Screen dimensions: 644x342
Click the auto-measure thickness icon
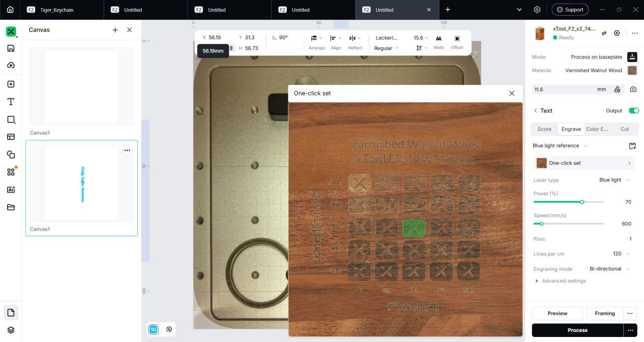pos(617,89)
